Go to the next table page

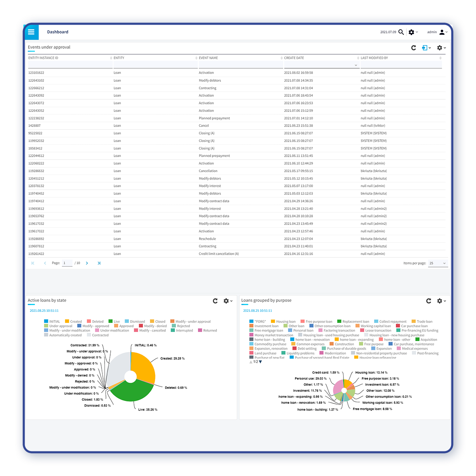tap(87, 263)
